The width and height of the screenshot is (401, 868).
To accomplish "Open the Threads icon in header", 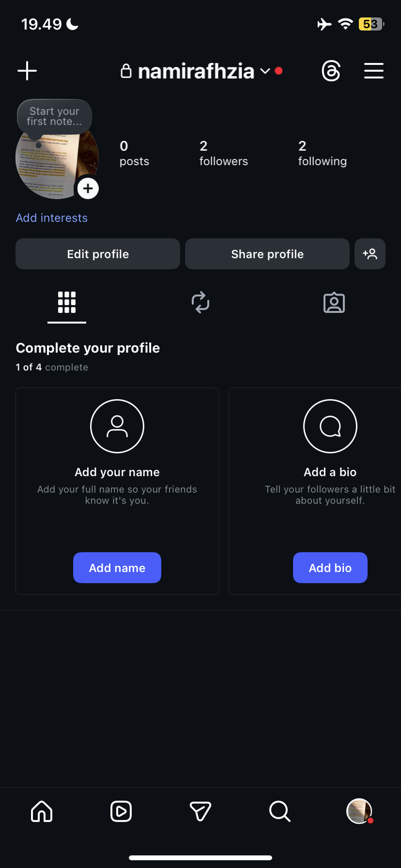I will pos(331,71).
